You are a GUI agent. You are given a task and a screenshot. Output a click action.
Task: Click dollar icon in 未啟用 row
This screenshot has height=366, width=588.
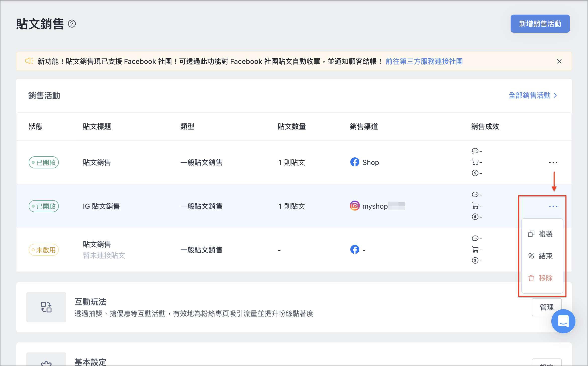pyautogui.click(x=475, y=261)
